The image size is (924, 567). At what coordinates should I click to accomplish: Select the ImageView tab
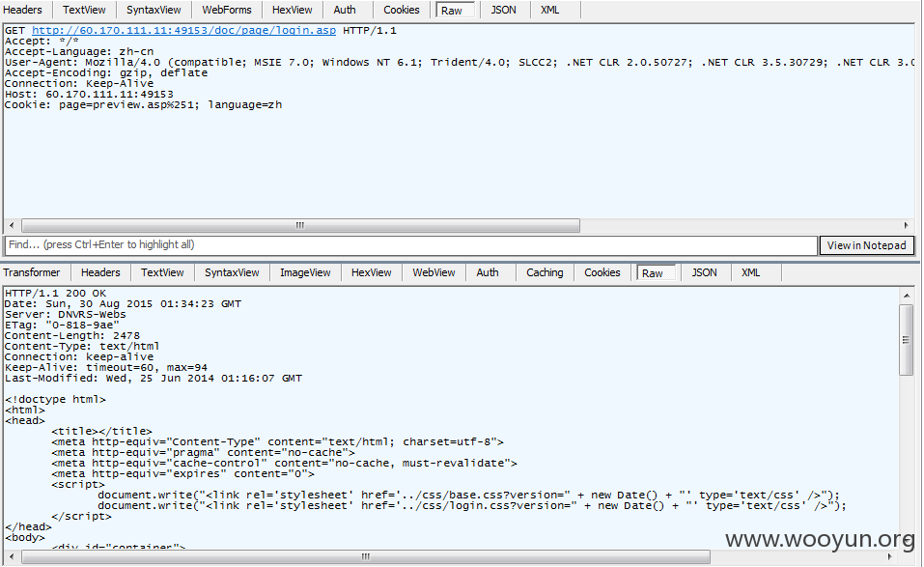click(x=305, y=272)
